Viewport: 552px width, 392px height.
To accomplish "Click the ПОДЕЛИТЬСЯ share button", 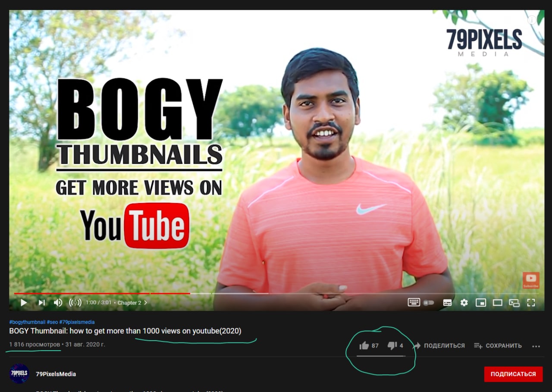I will click(439, 345).
